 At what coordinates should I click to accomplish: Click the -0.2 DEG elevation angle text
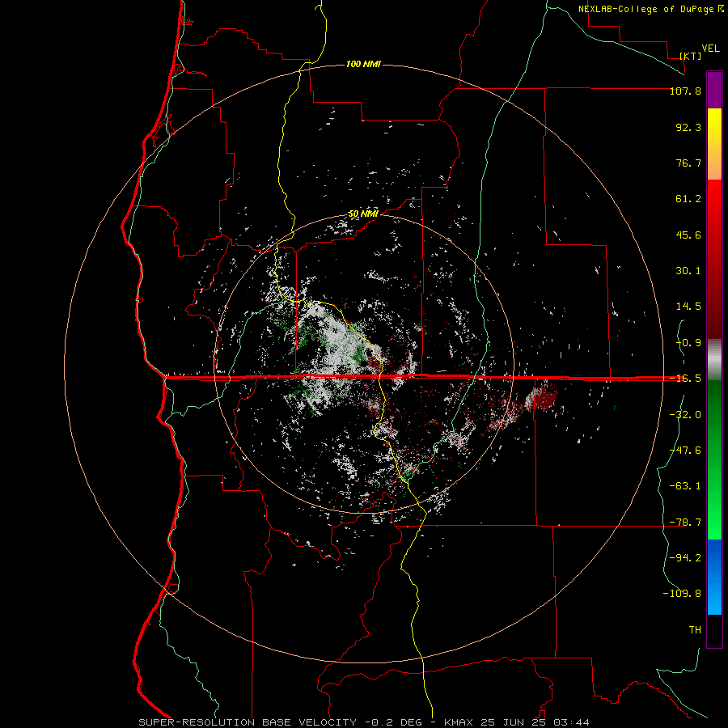coord(393,722)
